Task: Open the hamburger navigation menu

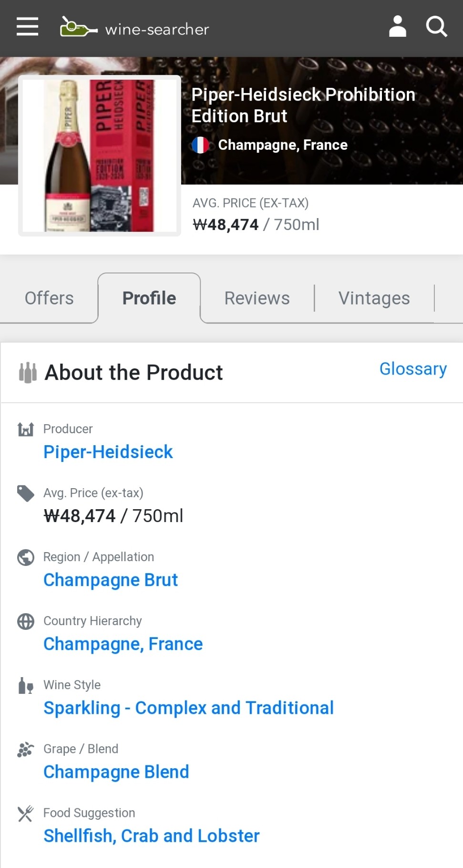Action: [x=27, y=27]
